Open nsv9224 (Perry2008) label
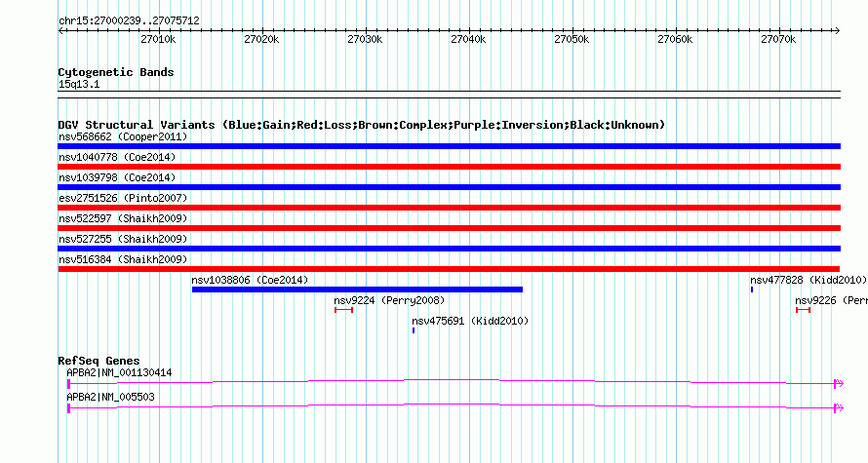 point(389,300)
